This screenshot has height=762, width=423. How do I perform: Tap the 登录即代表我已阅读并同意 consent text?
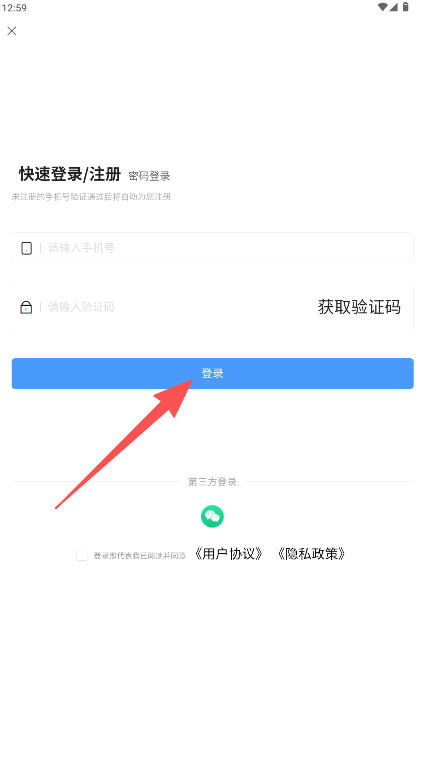tap(140, 555)
